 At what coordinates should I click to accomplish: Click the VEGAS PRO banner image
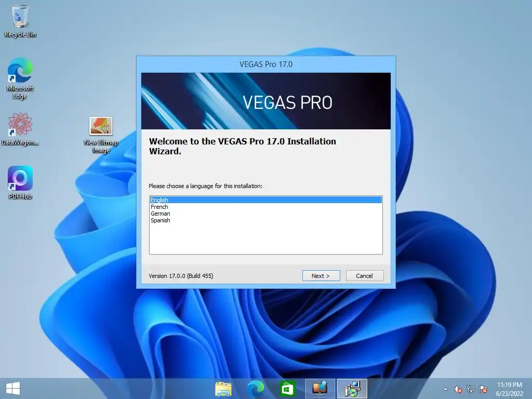coord(266,101)
